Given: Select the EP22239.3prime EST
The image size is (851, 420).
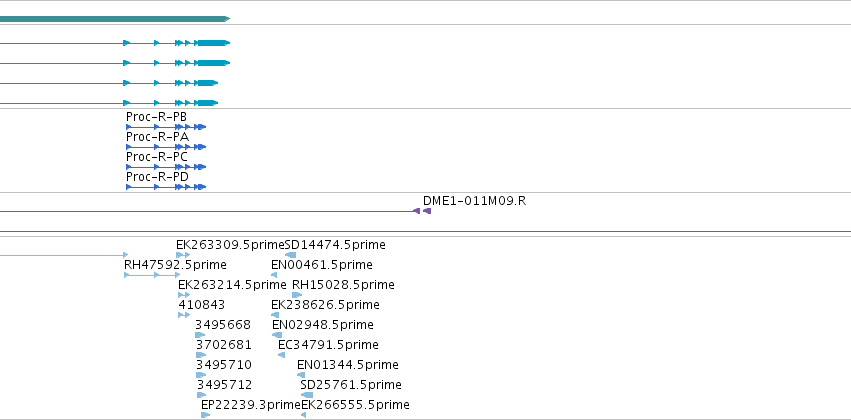Looking at the screenshot, I should pos(250,405).
